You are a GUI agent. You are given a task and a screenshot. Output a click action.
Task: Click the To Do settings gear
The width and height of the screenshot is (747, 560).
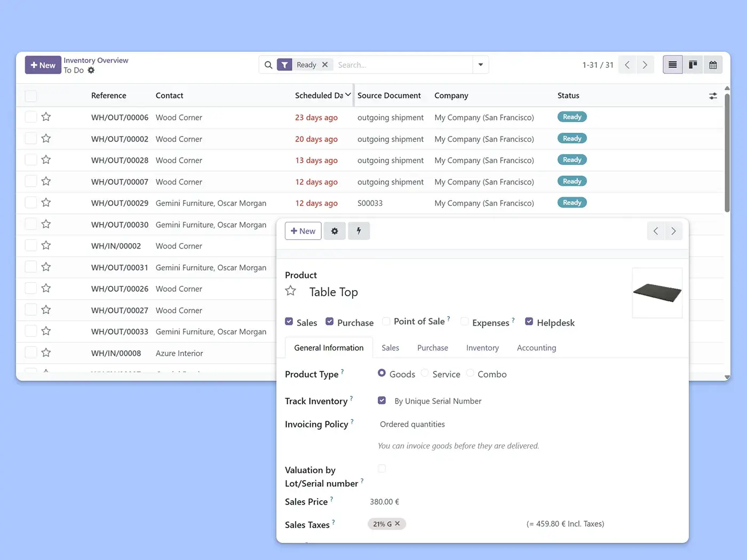(x=91, y=70)
